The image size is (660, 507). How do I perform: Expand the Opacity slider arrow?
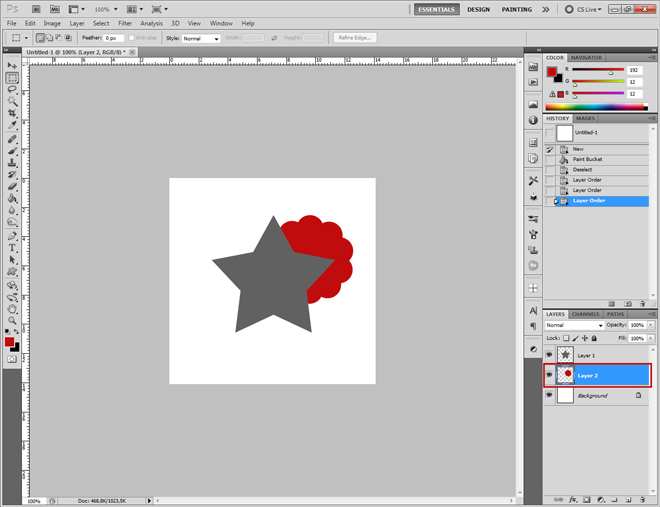(651, 325)
